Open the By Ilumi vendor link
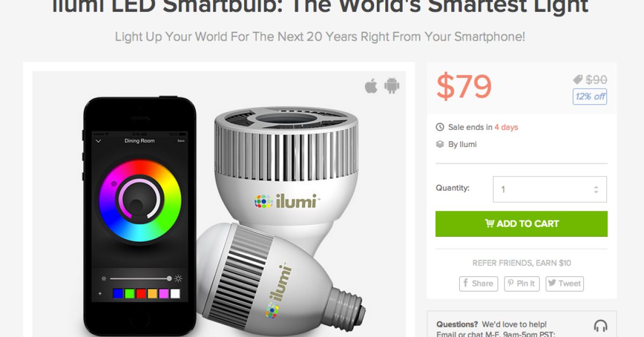644x337 pixels. pos(463,144)
